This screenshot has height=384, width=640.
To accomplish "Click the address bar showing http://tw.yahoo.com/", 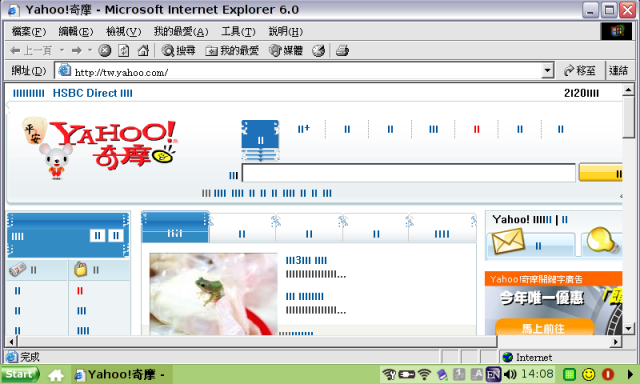I will pos(304,71).
